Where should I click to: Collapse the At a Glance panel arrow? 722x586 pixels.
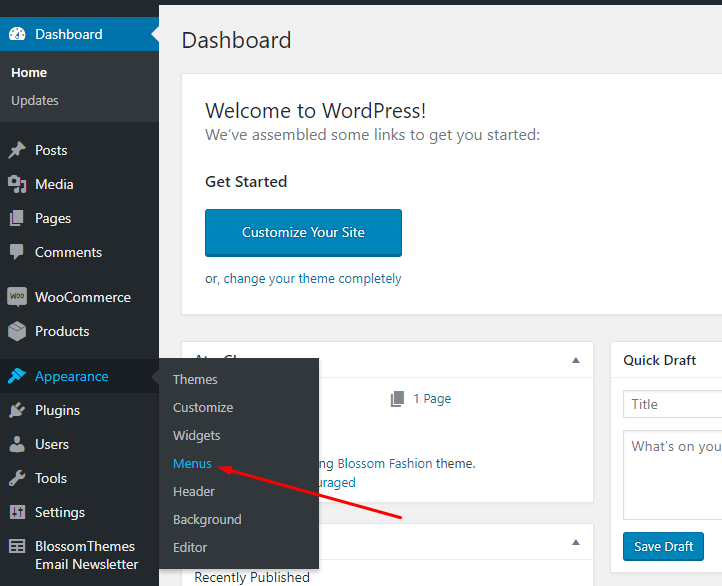tap(576, 360)
